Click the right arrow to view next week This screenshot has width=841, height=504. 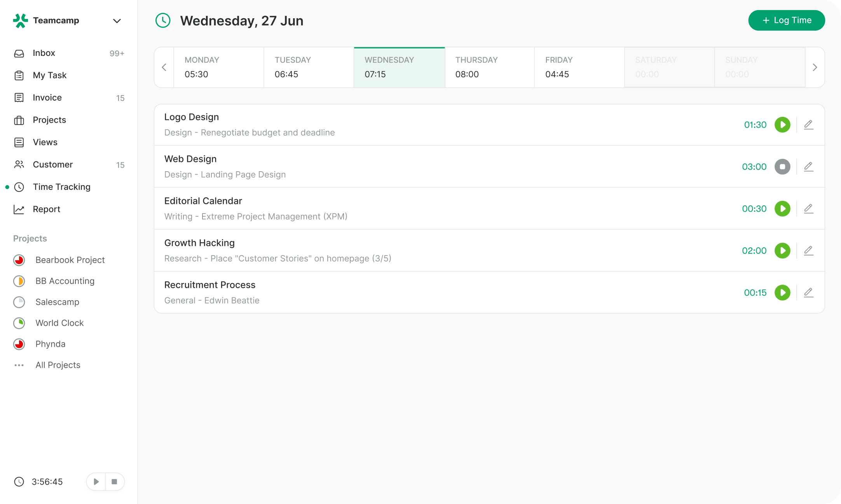[x=815, y=67]
